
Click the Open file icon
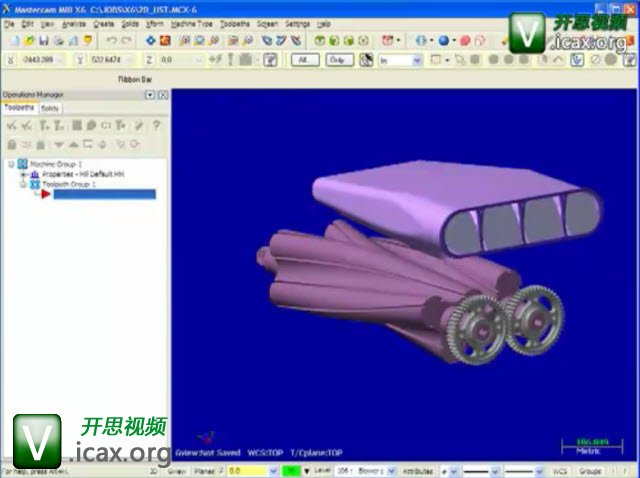click(x=29, y=40)
